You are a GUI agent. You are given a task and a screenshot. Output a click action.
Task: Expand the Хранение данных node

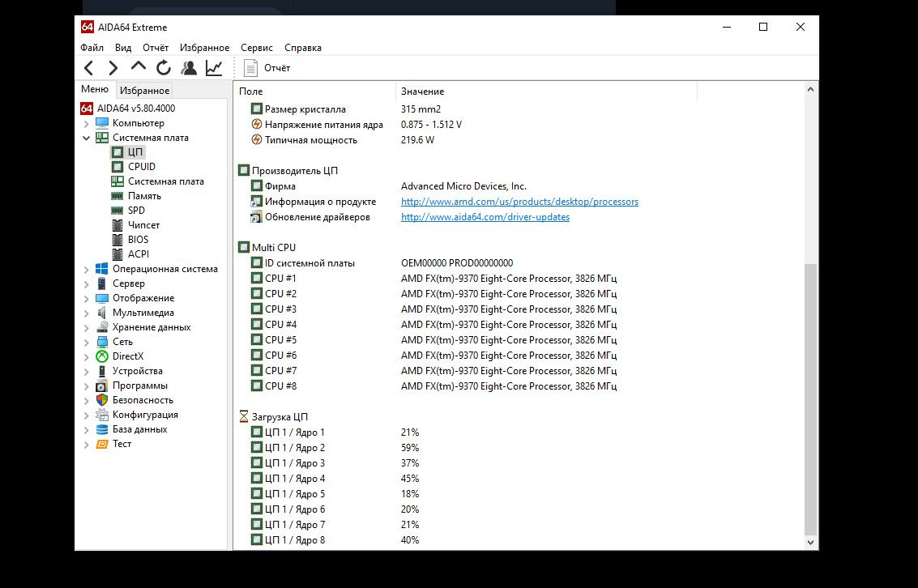[87, 327]
